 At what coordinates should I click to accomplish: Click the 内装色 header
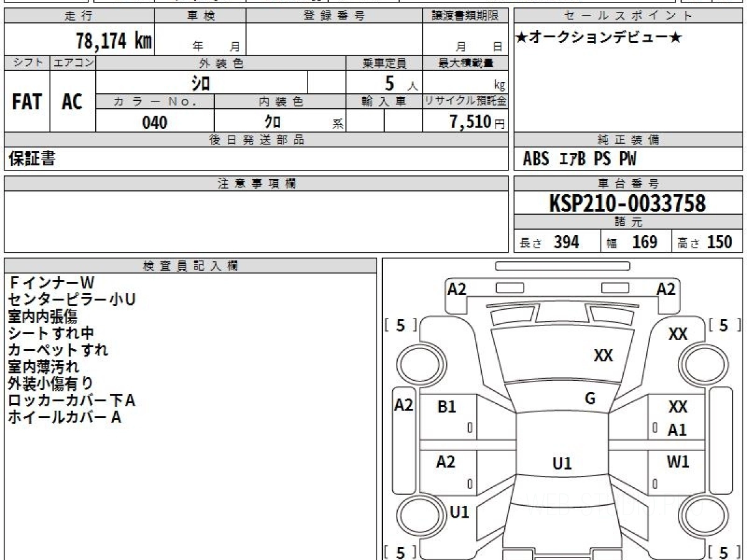[x=280, y=101]
